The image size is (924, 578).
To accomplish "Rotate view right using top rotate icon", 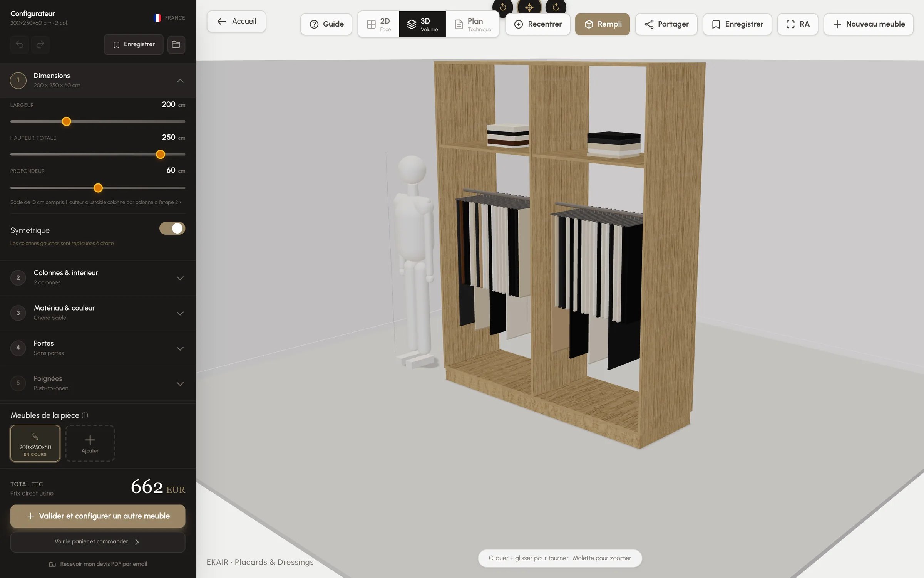I will pyautogui.click(x=556, y=7).
